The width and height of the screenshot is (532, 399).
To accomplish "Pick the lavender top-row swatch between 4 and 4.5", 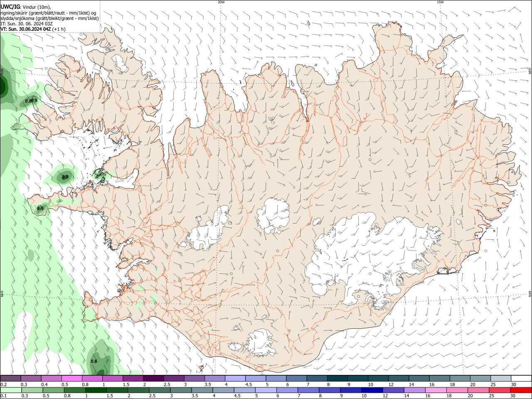I will [235, 378].
